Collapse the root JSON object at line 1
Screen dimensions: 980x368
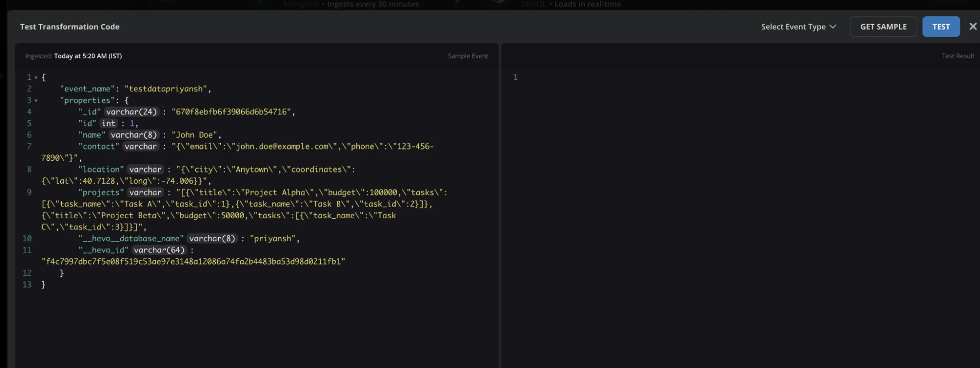[x=36, y=77]
